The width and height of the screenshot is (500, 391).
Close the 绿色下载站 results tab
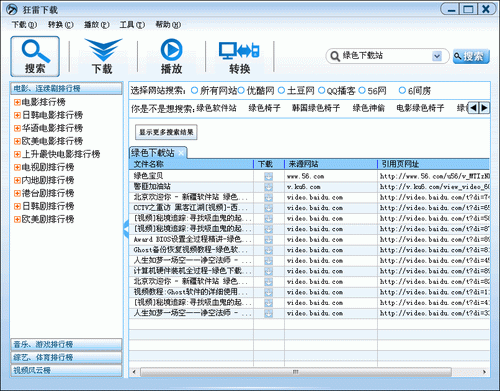pos(181,153)
